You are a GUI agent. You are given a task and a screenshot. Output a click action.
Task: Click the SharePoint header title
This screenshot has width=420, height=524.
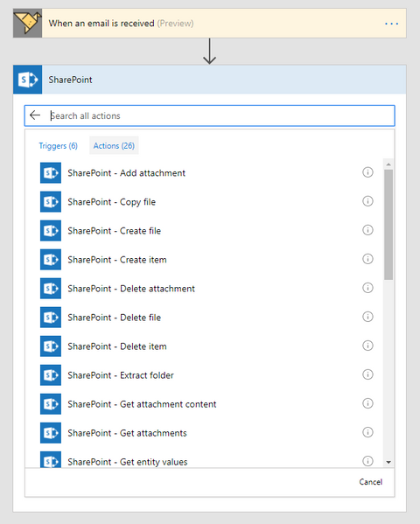point(70,80)
